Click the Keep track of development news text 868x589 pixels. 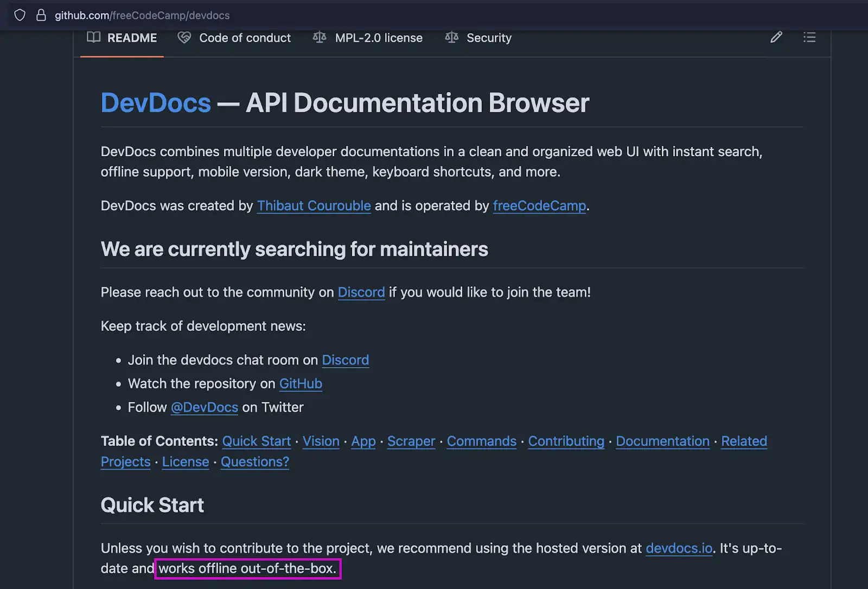[203, 326]
